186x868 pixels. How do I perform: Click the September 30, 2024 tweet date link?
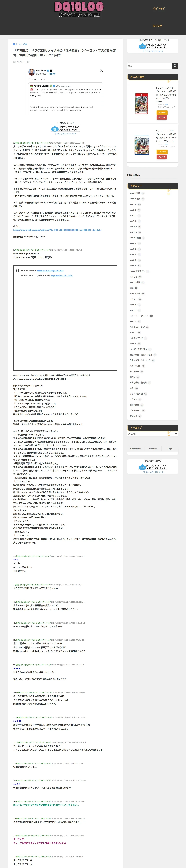point(61,275)
